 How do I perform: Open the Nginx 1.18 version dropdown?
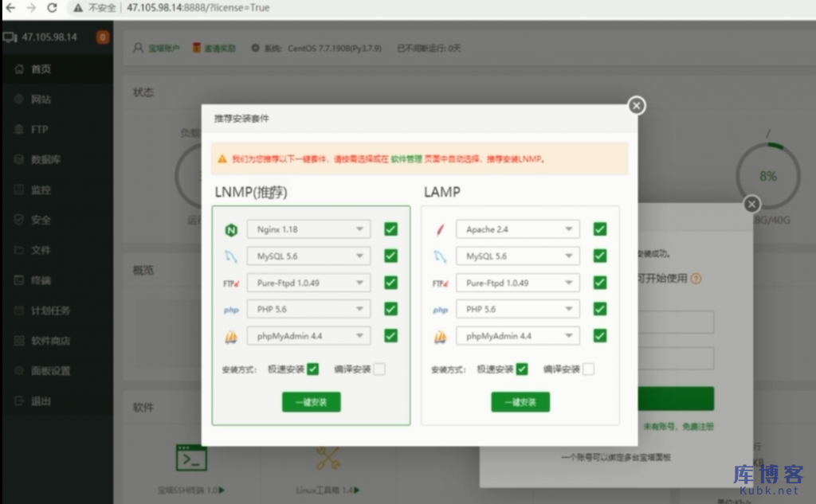(x=308, y=229)
